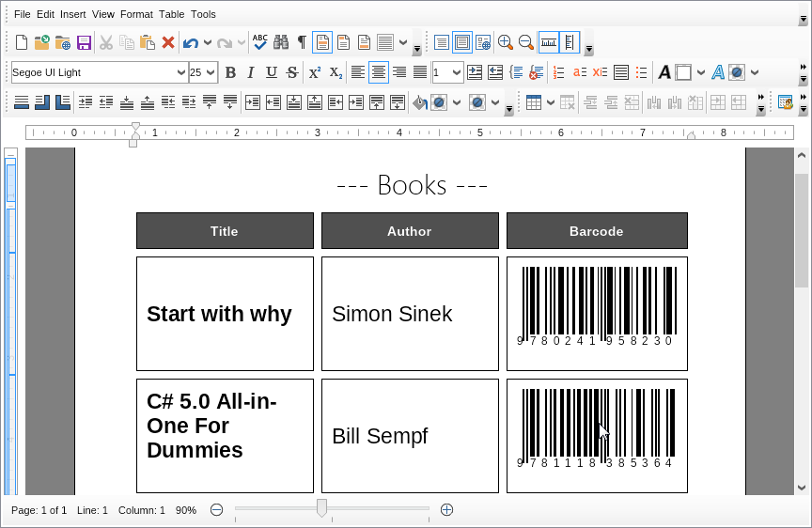This screenshot has height=528, width=812.
Task: Click the Zoom Out magnifier icon
Action: click(525, 42)
